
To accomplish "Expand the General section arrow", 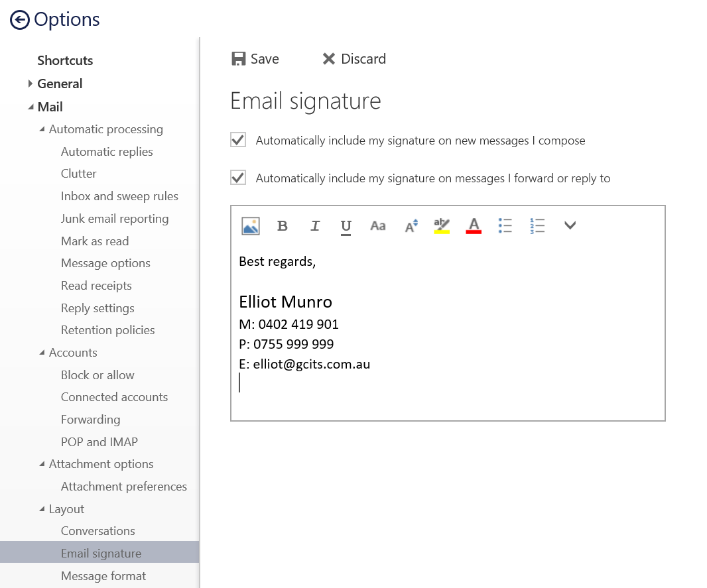I will click(x=31, y=84).
